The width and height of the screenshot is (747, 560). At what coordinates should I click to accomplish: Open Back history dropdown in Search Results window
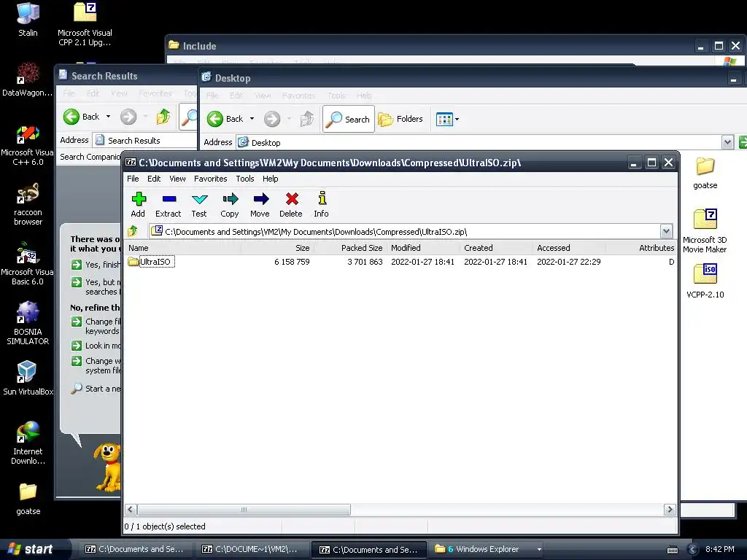(108, 117)
